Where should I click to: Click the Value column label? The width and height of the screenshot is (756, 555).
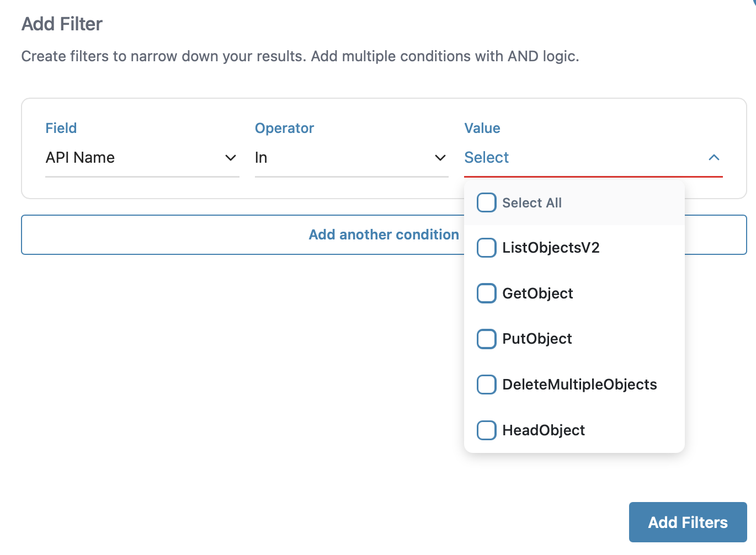[482, 128]
